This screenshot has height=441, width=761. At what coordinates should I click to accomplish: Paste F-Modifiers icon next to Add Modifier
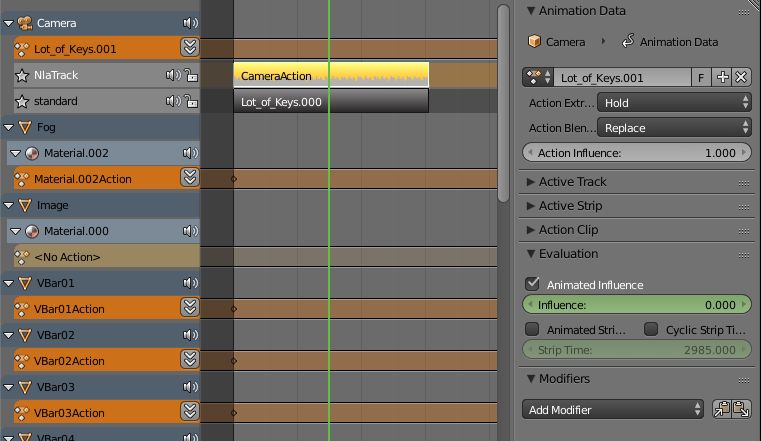click(x=741, y=409)
